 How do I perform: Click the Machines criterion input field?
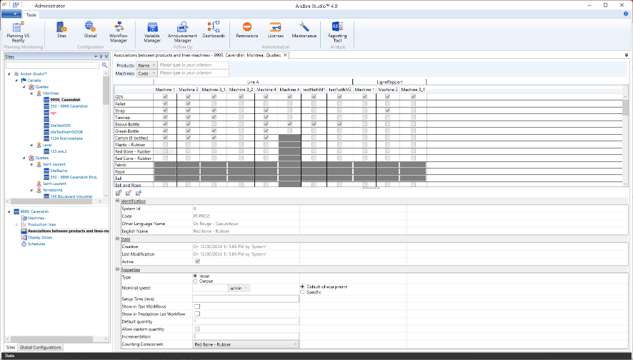click(193, 73)
